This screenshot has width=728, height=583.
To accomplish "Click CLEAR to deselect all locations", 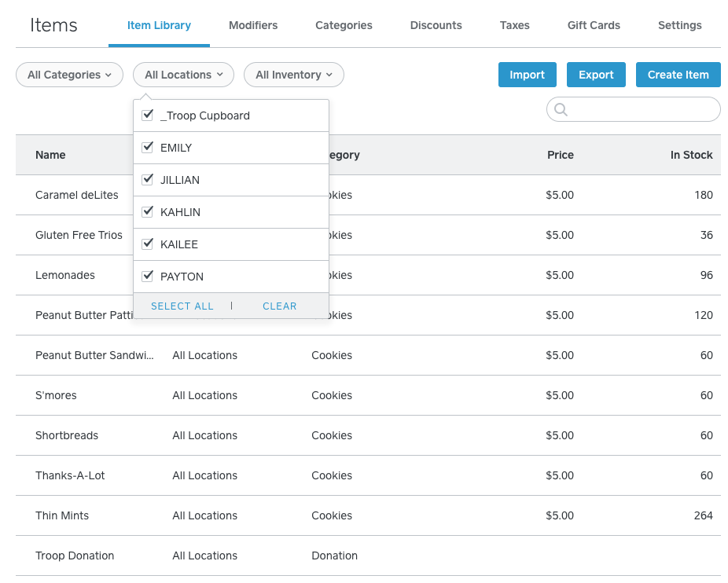I will pyautogui.click(x=280, y=306).
